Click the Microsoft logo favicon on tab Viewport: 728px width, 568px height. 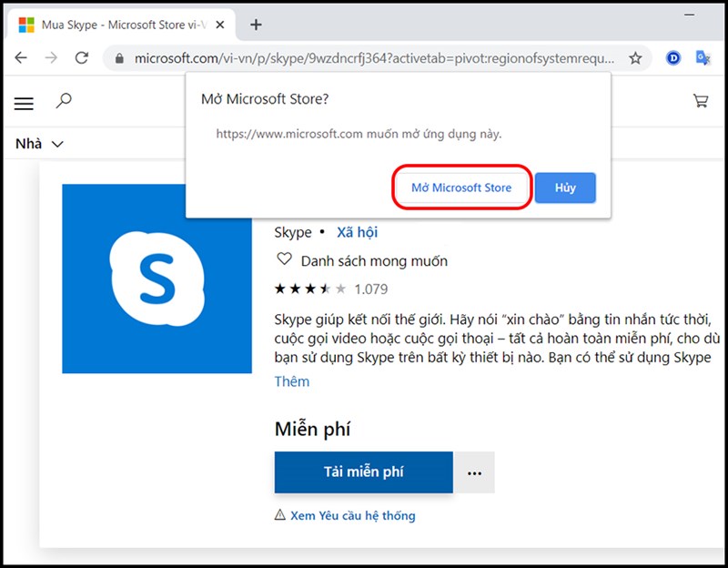[x=26, y=25]
